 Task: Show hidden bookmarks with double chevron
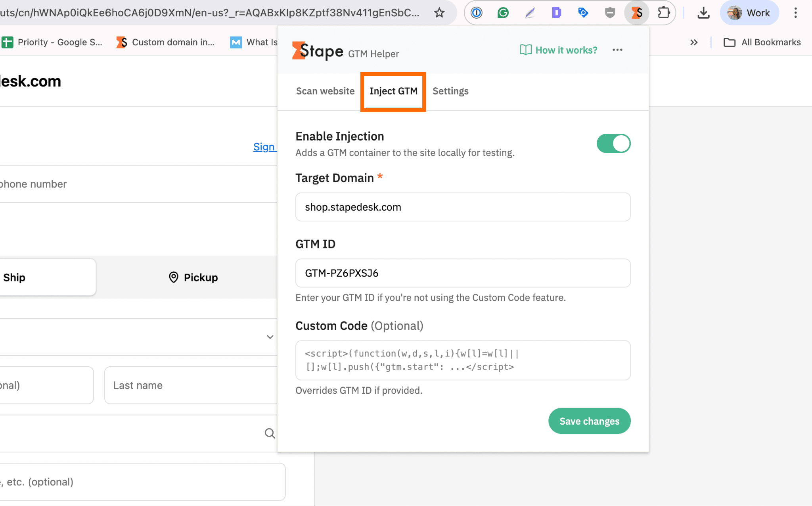pyautogui.click(x=694, y=42)
